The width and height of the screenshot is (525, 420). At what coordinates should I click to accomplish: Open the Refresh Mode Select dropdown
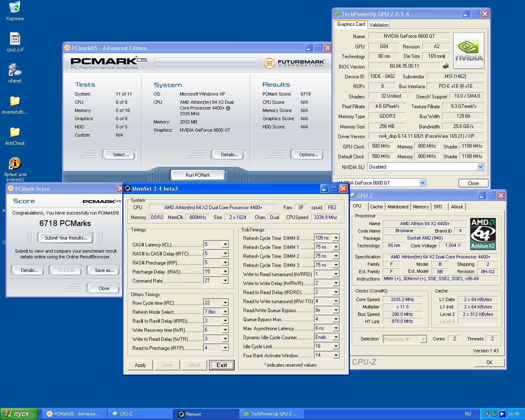225,312
